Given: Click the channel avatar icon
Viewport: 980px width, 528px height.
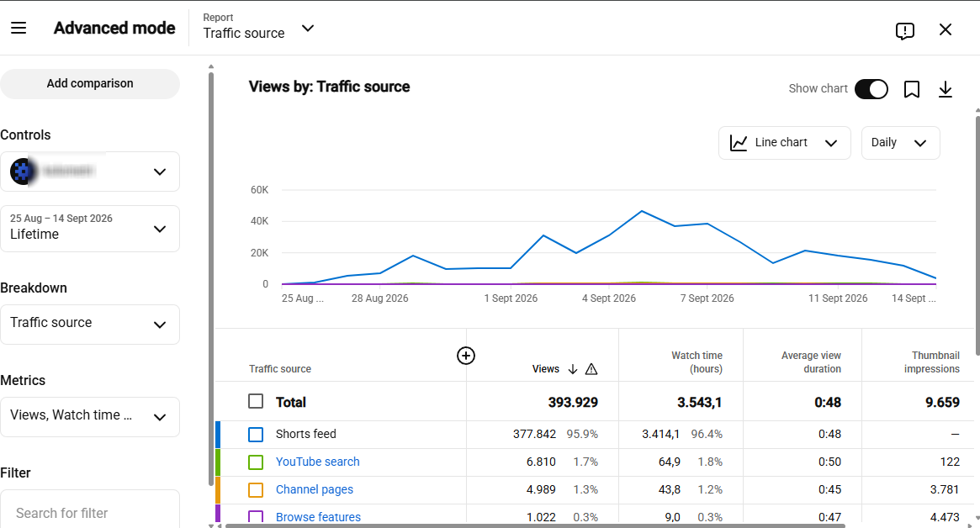Looking at the screenshot, I should pyautogui.click(x=22, y=172).
